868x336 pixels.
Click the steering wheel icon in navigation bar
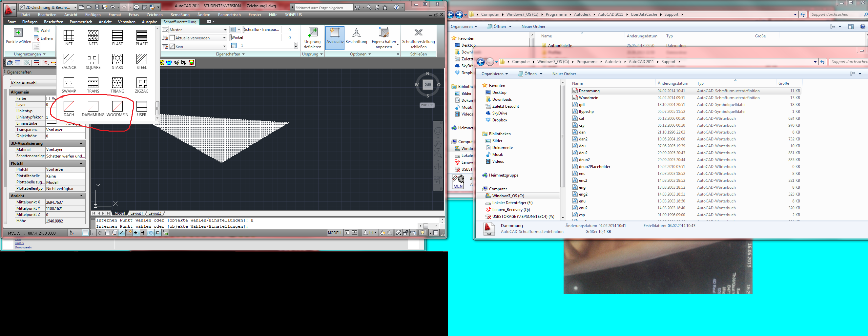[438, 131]
